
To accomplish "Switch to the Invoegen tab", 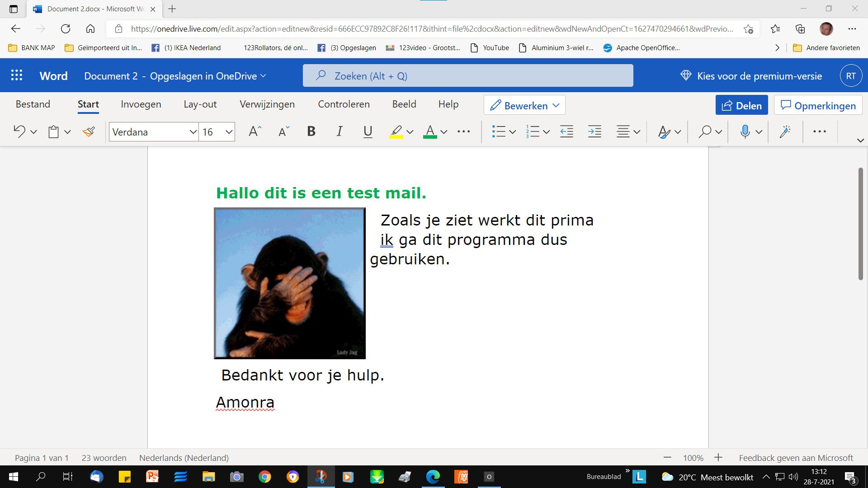I will point(141,104).
